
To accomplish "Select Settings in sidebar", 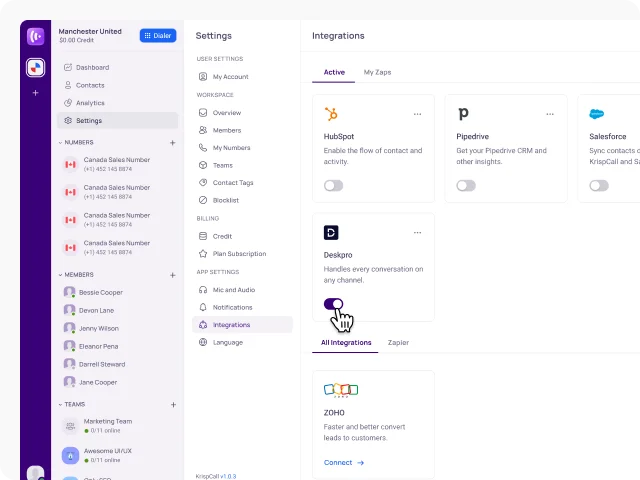I will coord(118,120).
